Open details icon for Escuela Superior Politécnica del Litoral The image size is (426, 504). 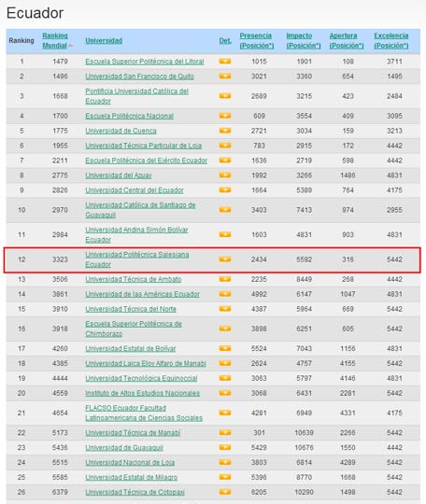(x=225, y=61)
